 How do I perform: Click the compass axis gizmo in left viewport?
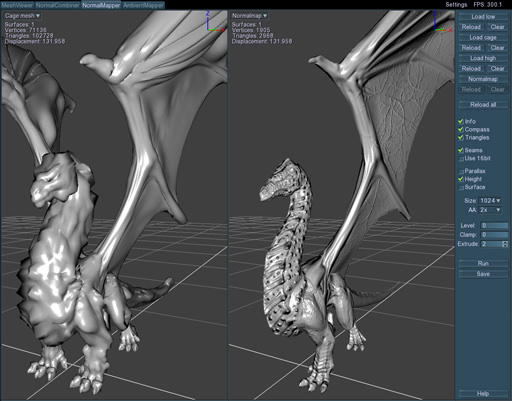click(x=214, y=22)
